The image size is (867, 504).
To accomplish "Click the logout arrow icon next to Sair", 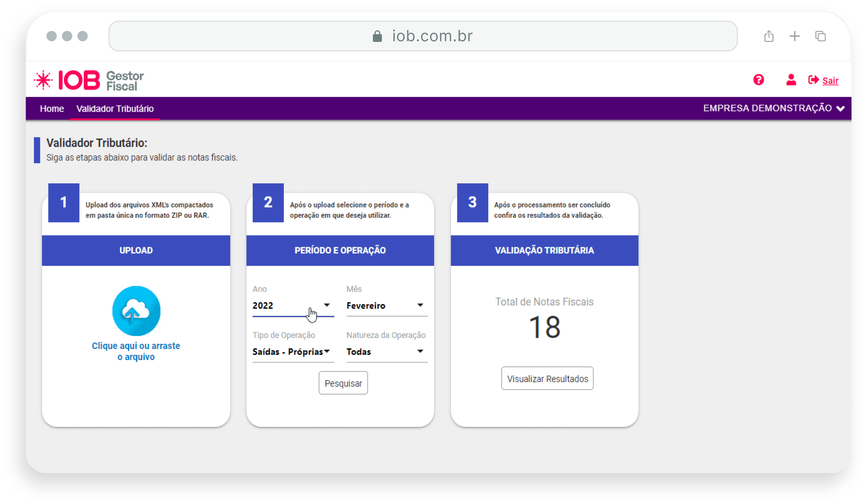I will coord(813,80).
